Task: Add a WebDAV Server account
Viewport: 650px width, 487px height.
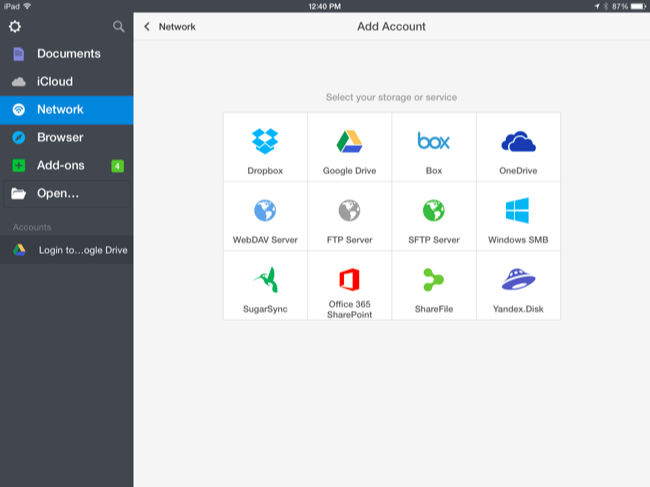Action: pos(265,211)
